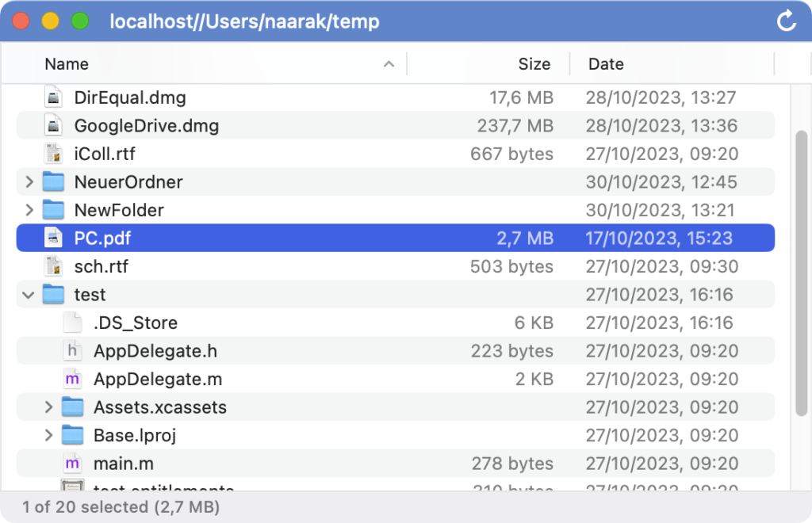Click the header file icon of AppDelegate.h
This screenshot has height=523, width=812.
click(72, 350)
